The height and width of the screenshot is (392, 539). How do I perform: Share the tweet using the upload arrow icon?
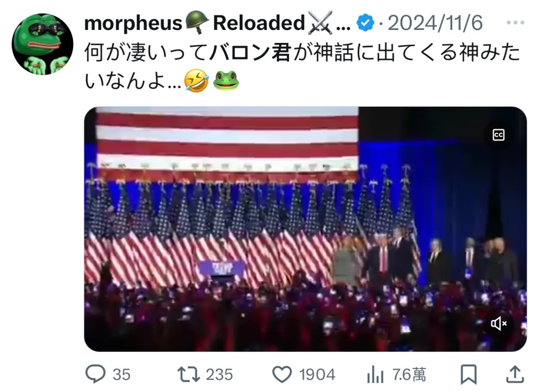[515, 375]
